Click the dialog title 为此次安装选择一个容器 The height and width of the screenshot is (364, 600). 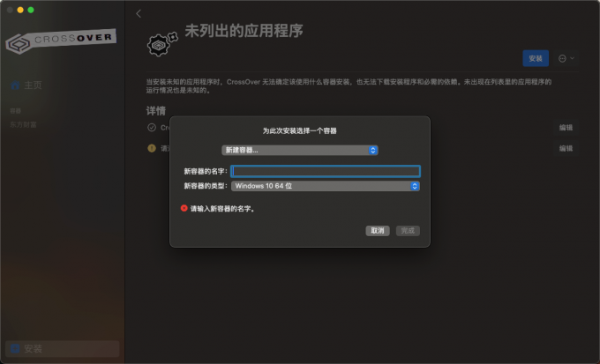[x=300, y=131]
